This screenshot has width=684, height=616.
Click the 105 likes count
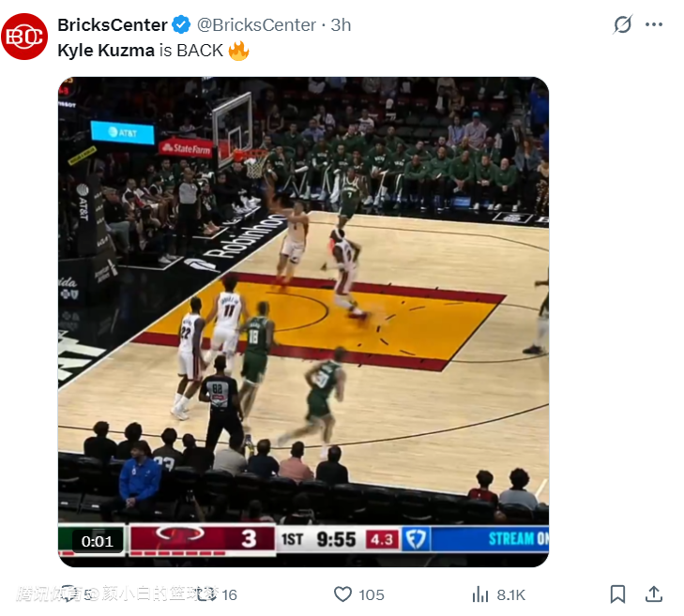click(372, 594)
